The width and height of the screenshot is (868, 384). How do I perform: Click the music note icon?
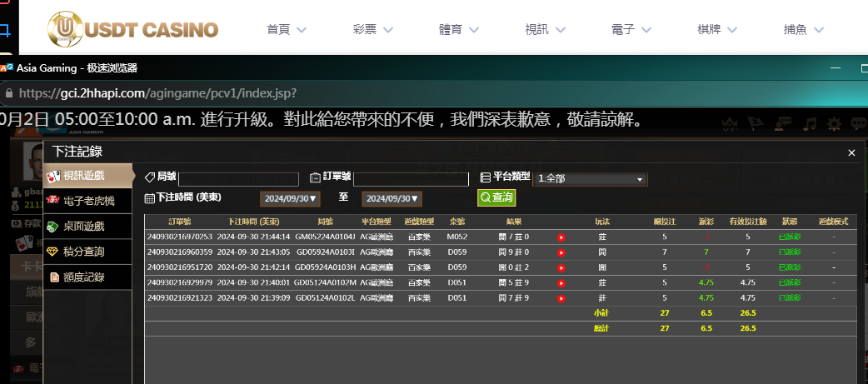pos(809,124)
